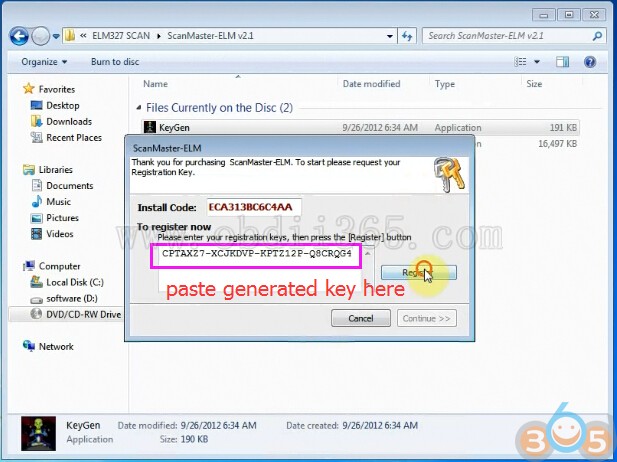Click the Continue >> button
The height and width of the screenshot is (462, 617).
click(x=427, y=318)
